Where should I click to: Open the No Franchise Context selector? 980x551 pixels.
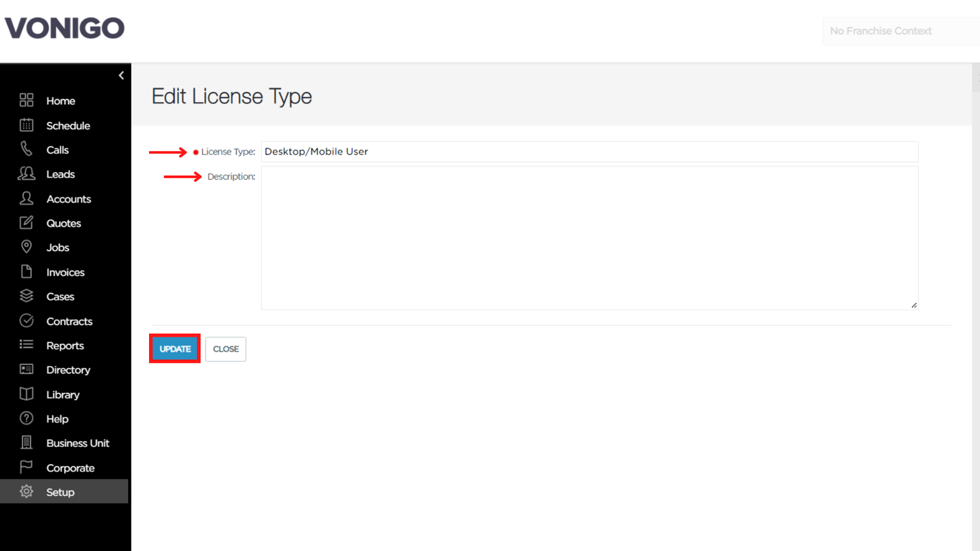point(901,31)
